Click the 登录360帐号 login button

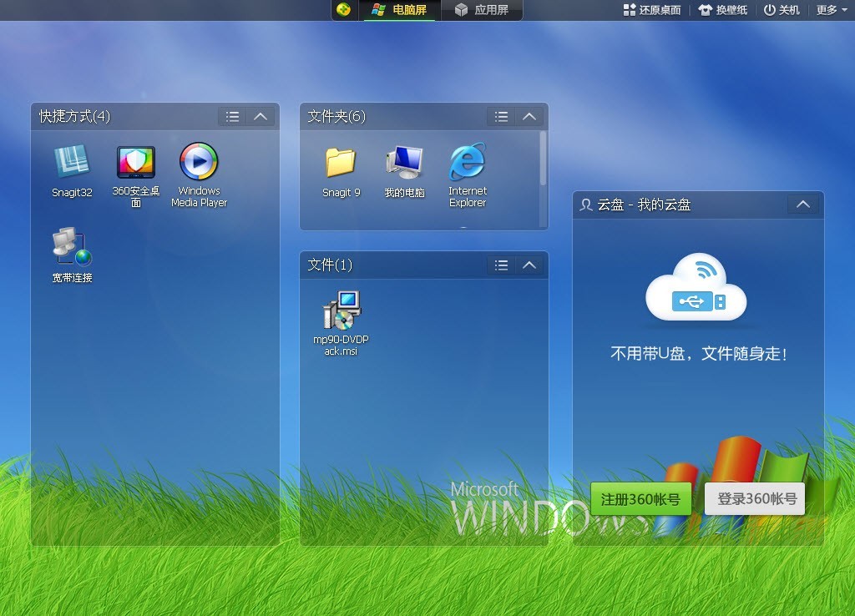pyautogui.click(x=755, y=499)
